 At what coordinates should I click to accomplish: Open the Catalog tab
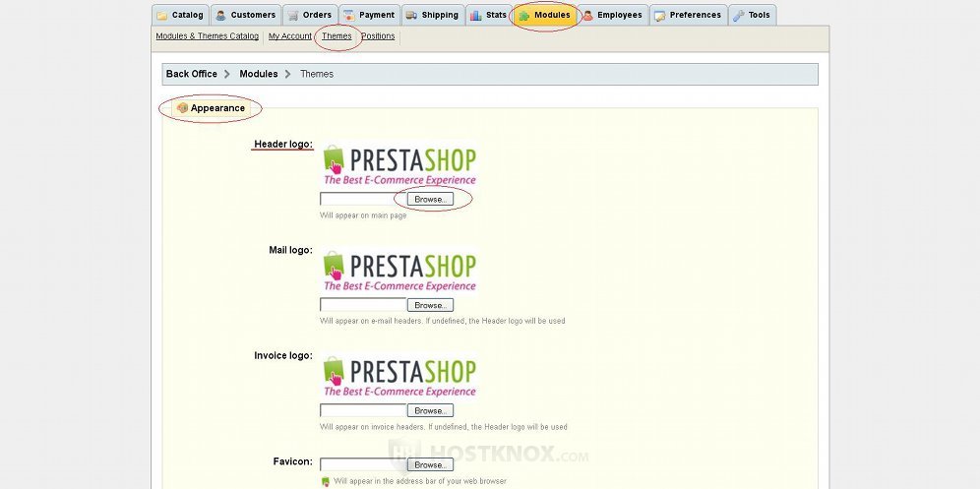[x=180, y=15]
